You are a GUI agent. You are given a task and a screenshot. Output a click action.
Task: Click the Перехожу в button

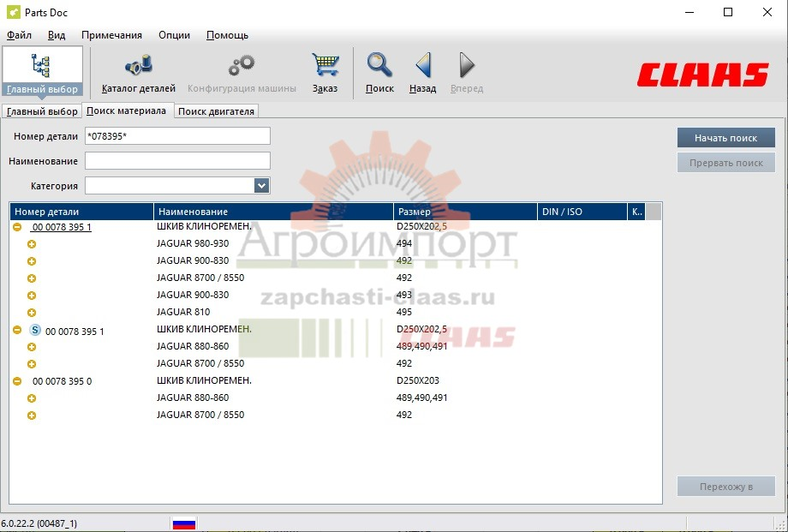tap(725, 487)
